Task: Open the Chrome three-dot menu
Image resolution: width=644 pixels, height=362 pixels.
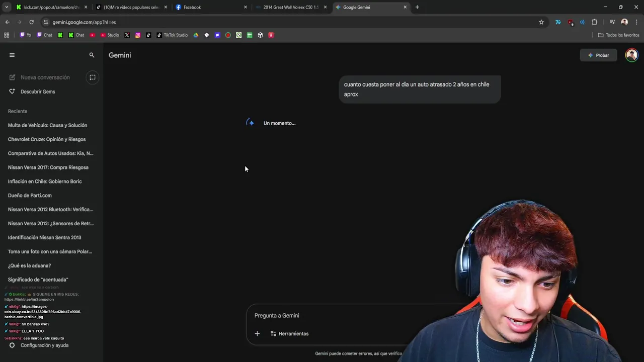Action: coord(636,22)
